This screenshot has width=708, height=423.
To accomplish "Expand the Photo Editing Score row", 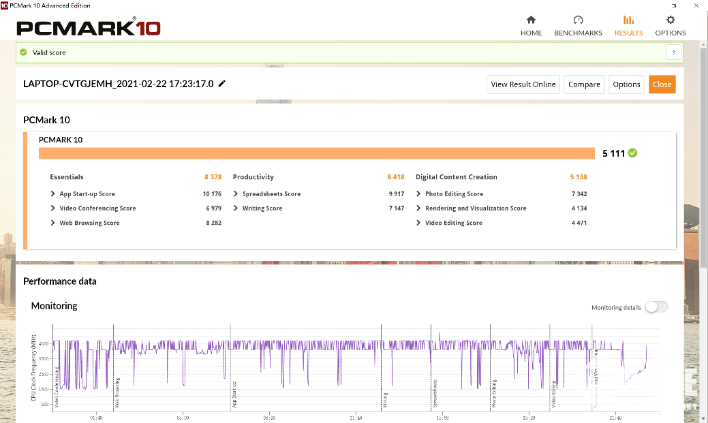I will pyautogui.click(x=419, y=193).
